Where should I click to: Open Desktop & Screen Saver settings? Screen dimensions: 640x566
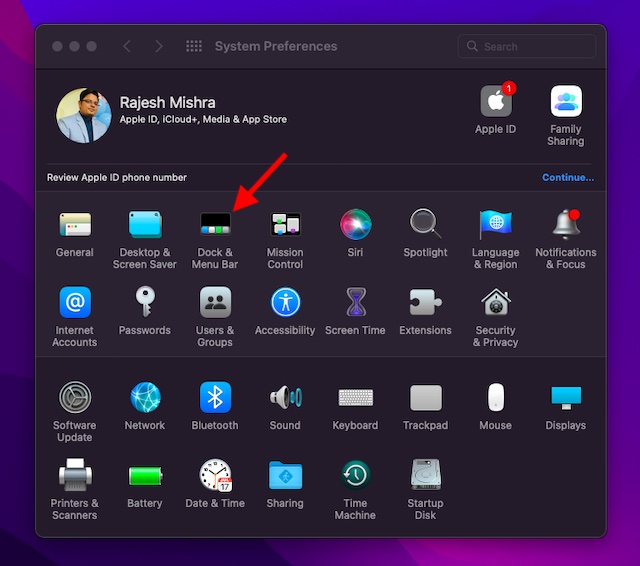pyautogui.click(x=145, y=224)
